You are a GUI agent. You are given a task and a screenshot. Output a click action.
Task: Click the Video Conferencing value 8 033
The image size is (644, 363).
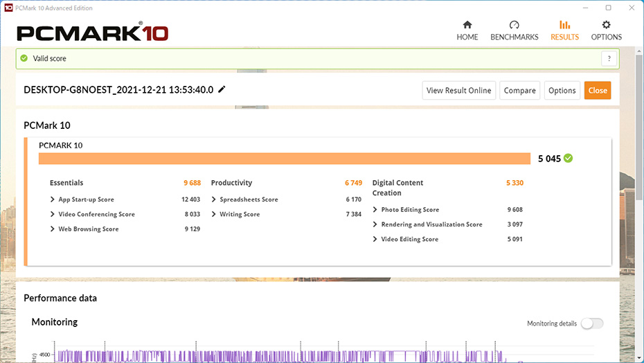coord(193,214)
